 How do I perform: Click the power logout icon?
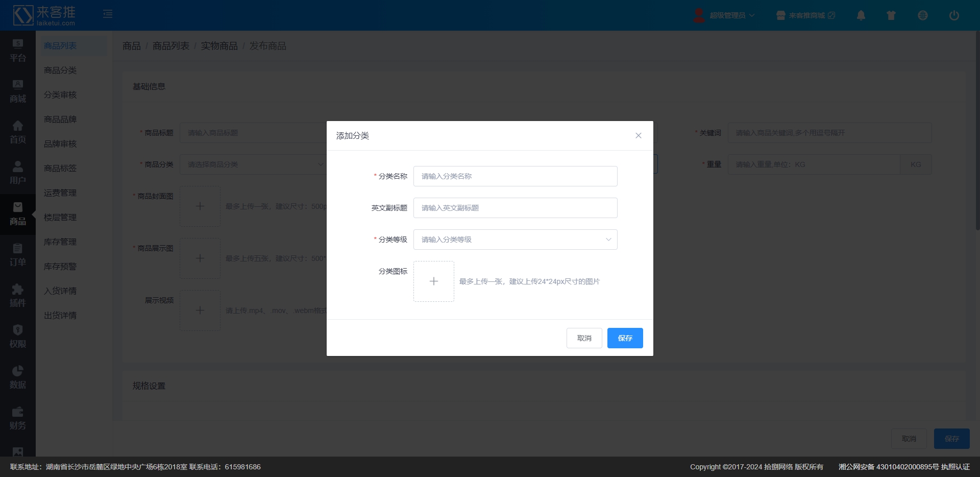coord(953,15)
